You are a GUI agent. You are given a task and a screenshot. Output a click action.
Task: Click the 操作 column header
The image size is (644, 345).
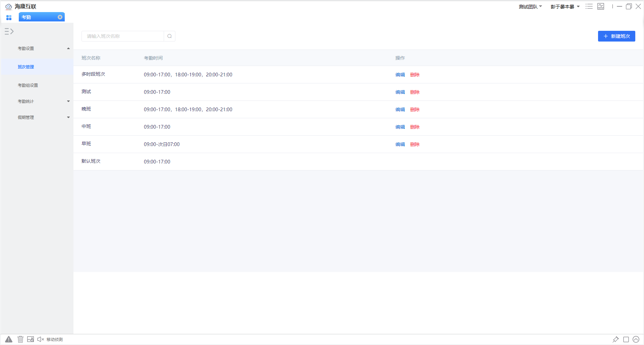(400, 58)
